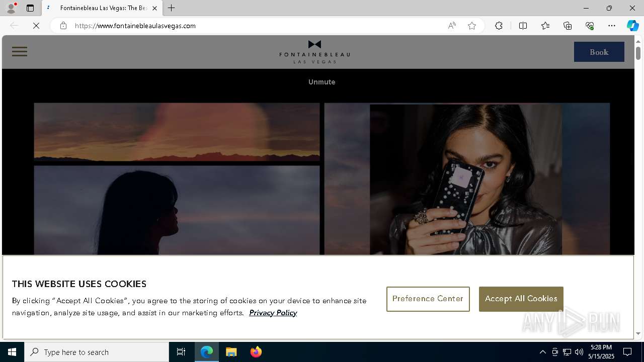This screenshot has width=644, height=362.
Task: Open Task View
Action: [181, 352]
